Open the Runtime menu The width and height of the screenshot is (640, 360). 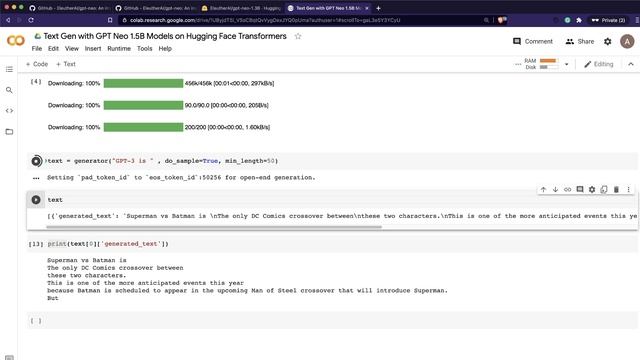pos(119,49)
